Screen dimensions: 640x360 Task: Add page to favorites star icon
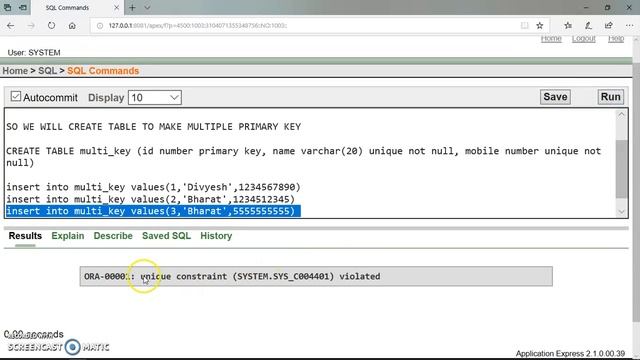point(540,25)
